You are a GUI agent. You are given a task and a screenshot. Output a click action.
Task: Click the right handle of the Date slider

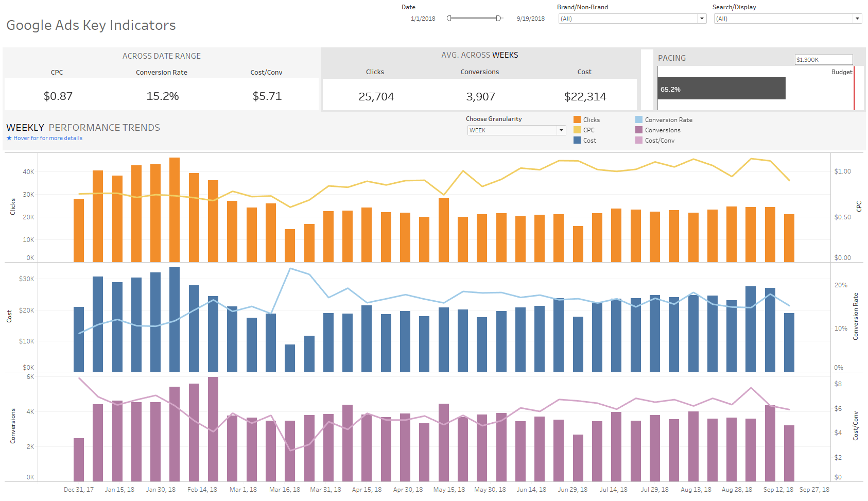point(498,19)
